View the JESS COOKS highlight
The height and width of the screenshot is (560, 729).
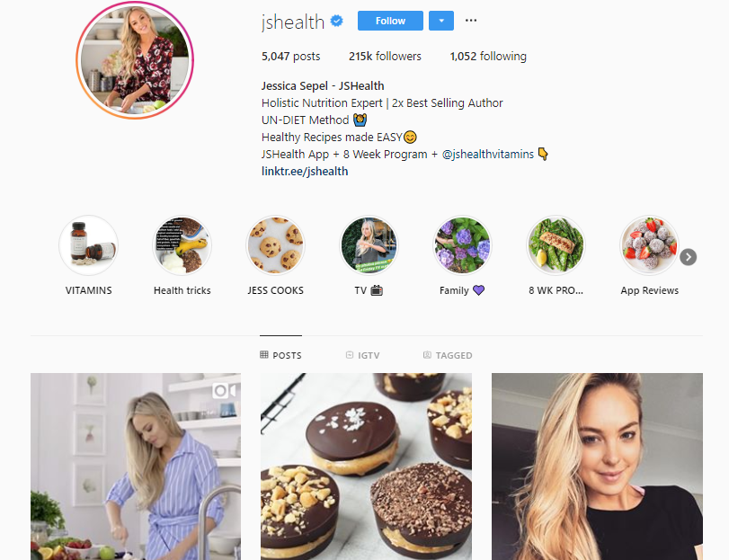275,244
